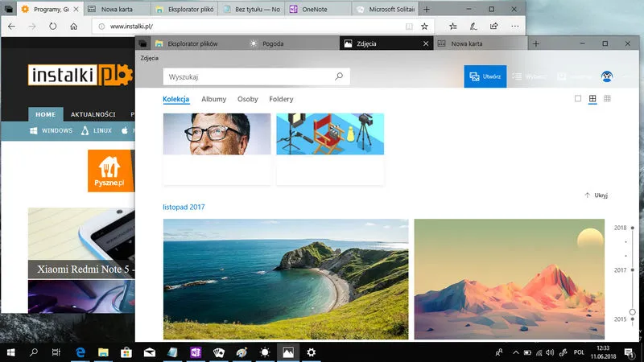Screen dimensions: 644x362
Task: Open Microsoft Store from the taskbar
Action: click(x=126, y=352)
